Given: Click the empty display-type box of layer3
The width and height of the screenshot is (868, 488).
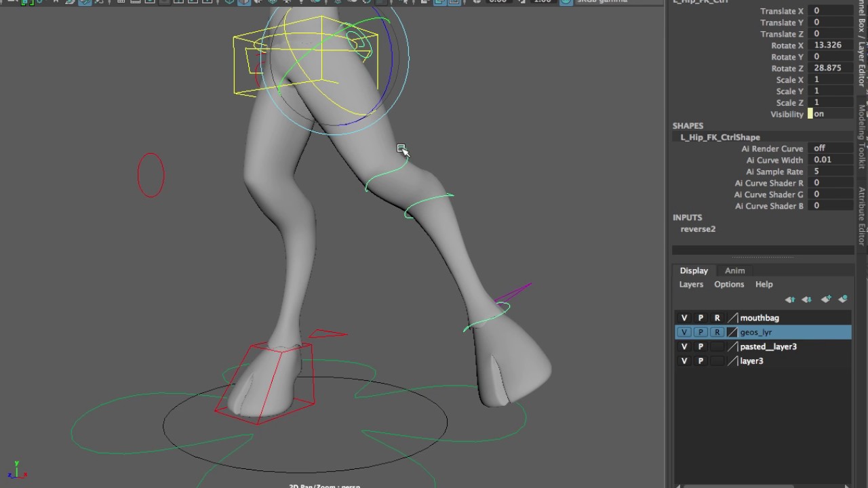Looking at the screenshot, I should coord(717,361).
